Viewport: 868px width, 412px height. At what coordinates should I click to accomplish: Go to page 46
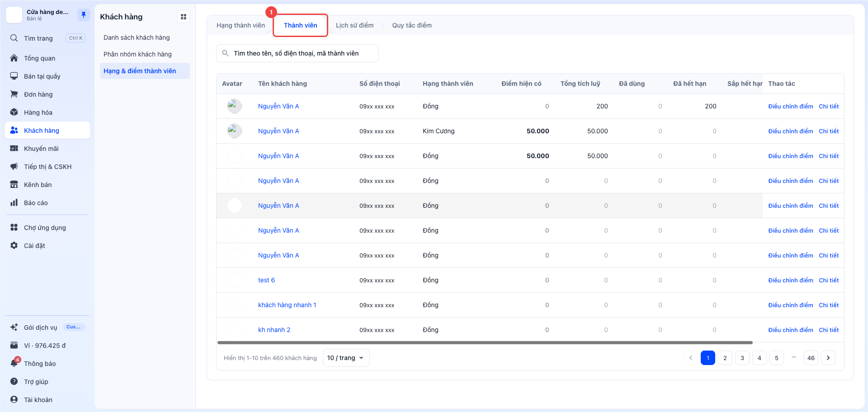[811, 358]
